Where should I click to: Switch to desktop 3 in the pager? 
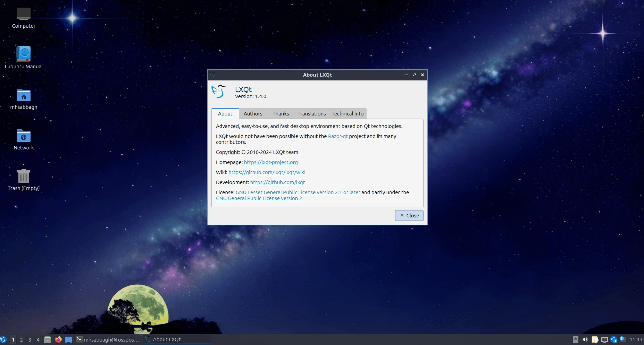click(30, 339)
